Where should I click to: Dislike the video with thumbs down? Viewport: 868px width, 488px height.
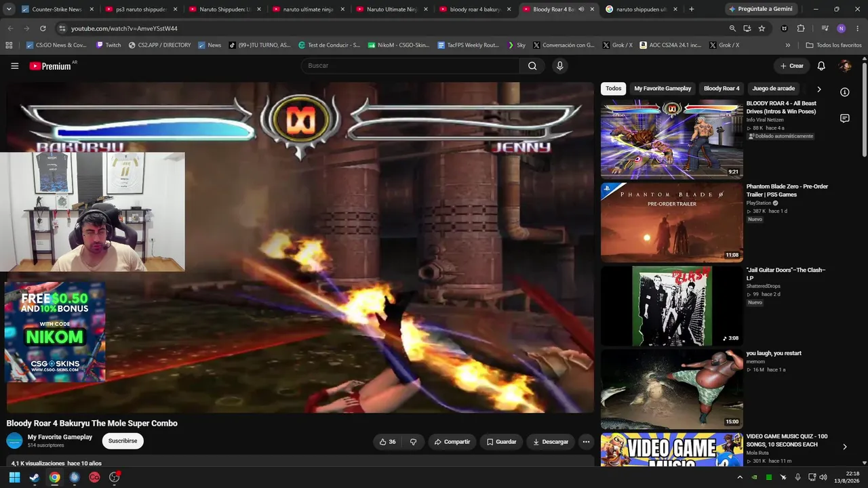pyautogui.click(x=413, y=442)
